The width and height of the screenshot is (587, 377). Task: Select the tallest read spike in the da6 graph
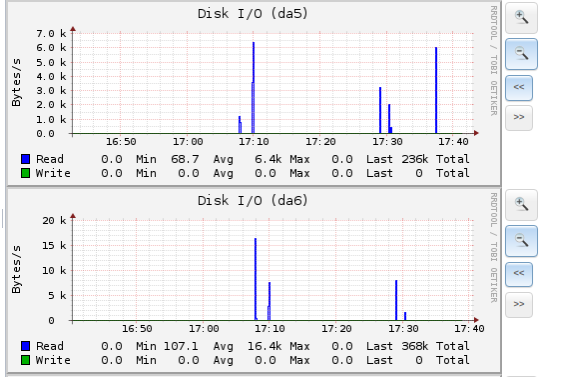pyautogui.click(x=256, y=279)
